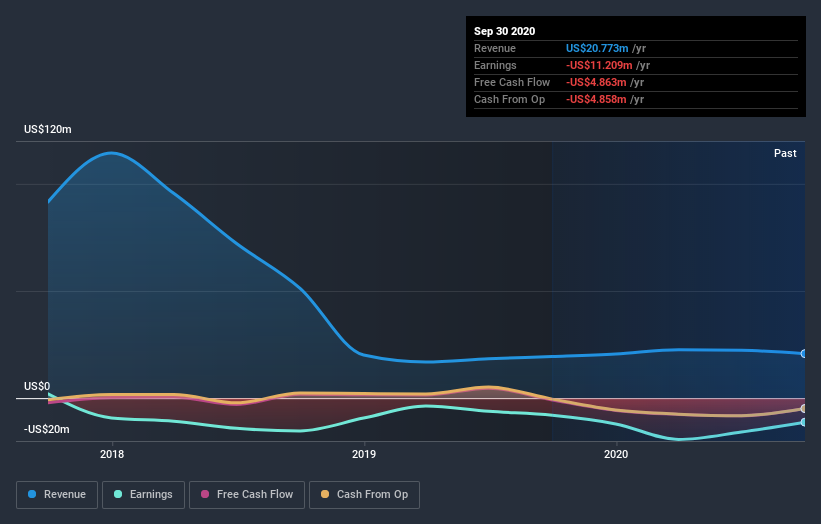Click the US$0 y-axis label

tap(37, 386)
